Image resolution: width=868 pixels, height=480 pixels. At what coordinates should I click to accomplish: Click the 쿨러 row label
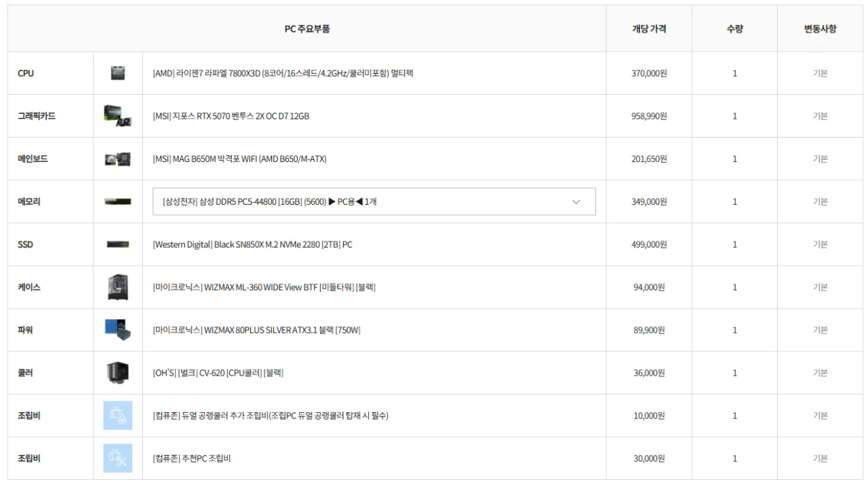pyautogui.click(x=25, y=373)
